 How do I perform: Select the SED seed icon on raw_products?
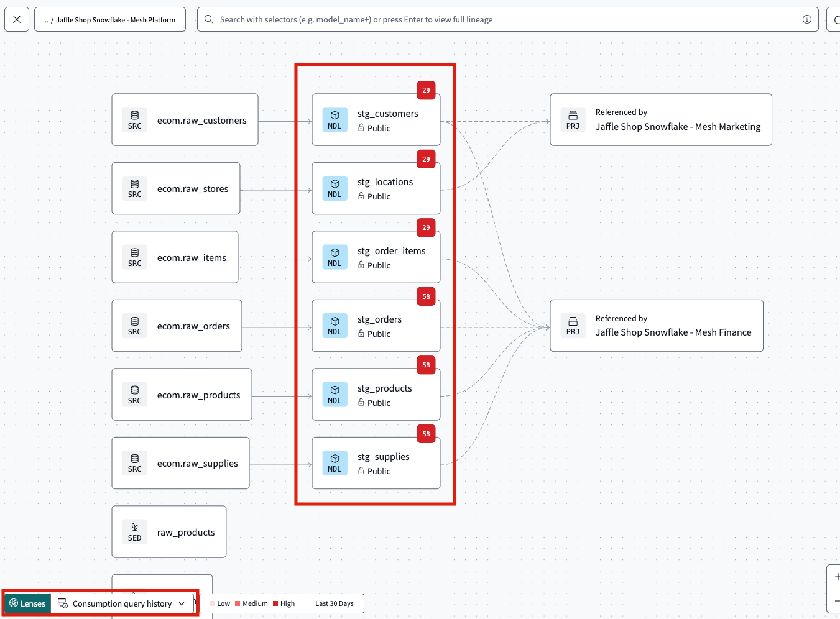pyautogui.click(x=134, y=531)
